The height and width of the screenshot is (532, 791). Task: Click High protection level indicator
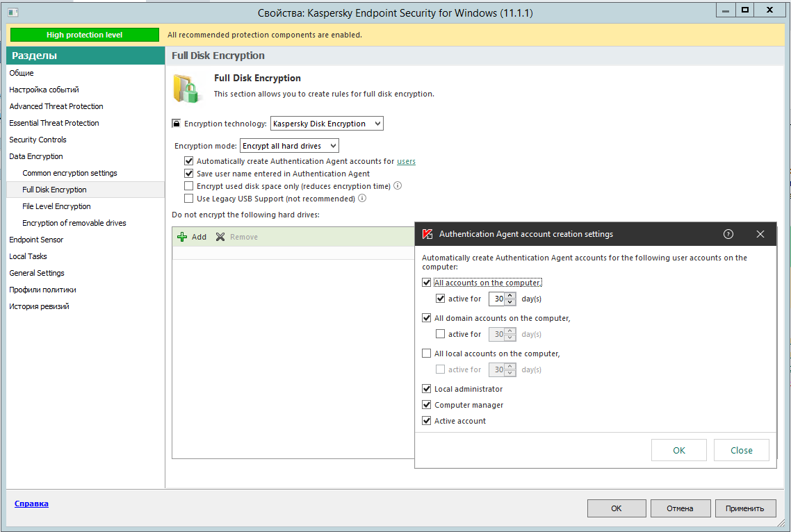click(x=85, y=35)
